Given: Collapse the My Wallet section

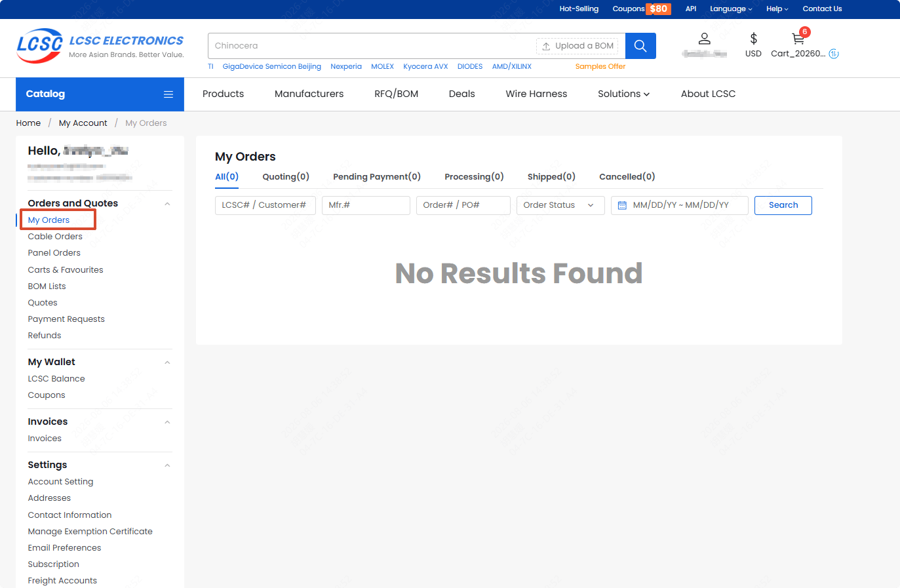Looking at the screenshot, I should (x=167, y=363).
